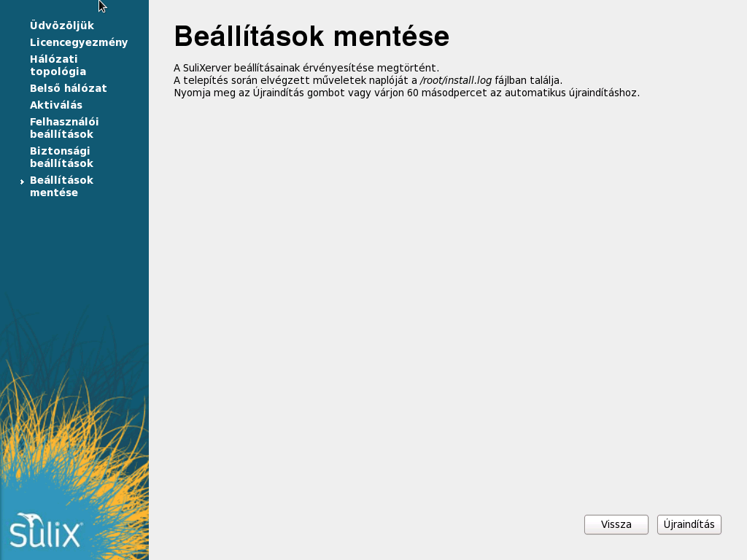Open the Belső hálózat step
The height and width of the screenshot is (560, 747).
tap(68, 88)
